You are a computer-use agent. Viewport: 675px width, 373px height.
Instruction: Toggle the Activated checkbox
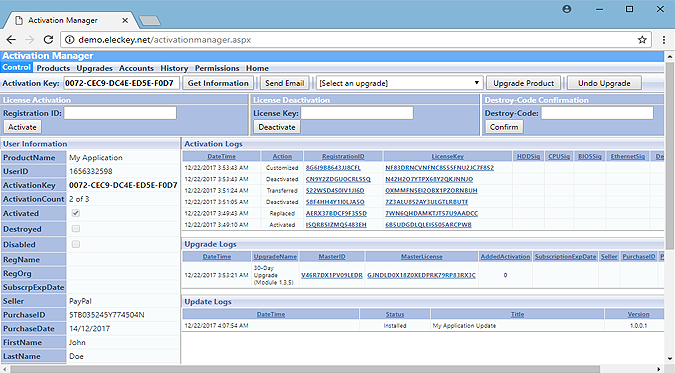pos(76,213)
